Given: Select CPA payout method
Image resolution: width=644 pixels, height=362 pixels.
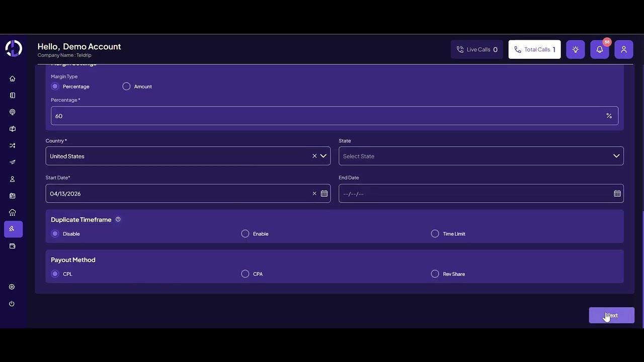Looking at the screenshot, I should [x=245, y=274].
